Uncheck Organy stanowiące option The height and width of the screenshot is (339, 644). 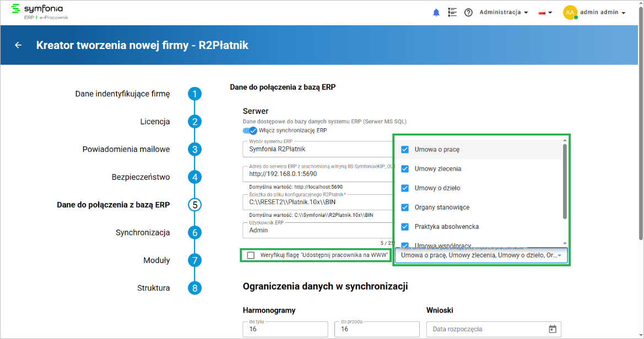[405, 207]
